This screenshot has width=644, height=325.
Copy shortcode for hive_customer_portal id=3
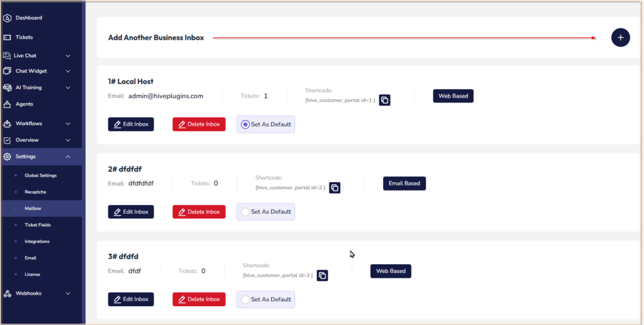tap(323, 275)
